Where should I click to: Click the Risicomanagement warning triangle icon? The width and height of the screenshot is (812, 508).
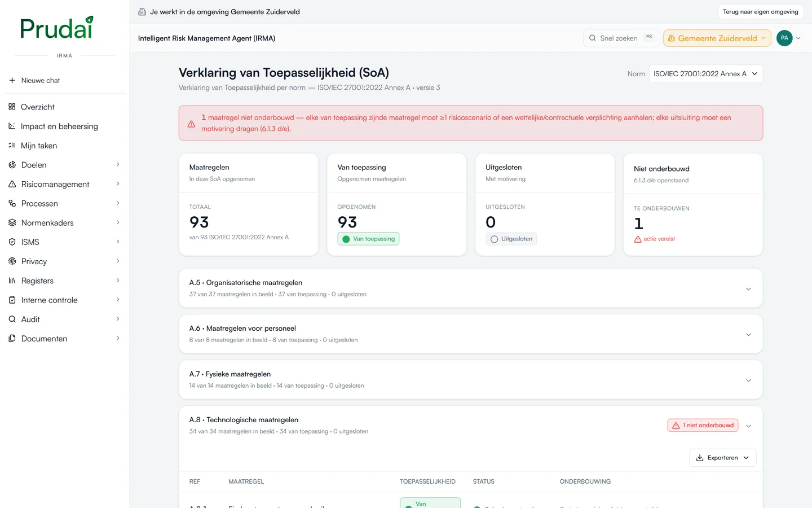[x=12, y=184]
